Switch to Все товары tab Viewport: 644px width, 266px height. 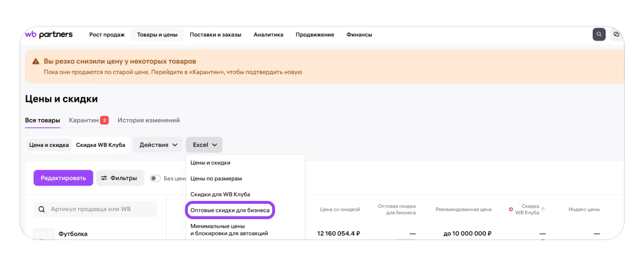pyautogui.click(x=43, y=120)
